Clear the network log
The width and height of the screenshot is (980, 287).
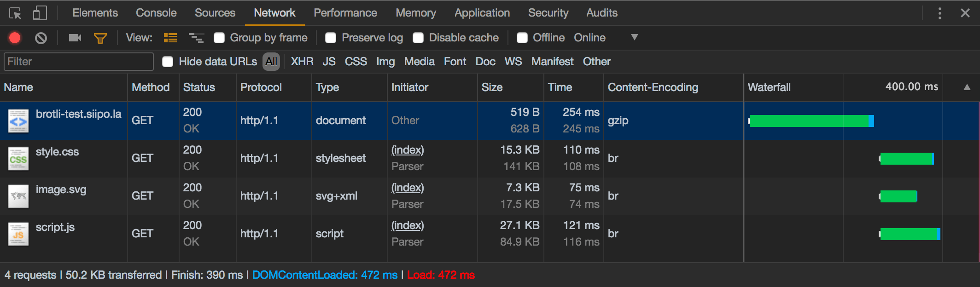[x=41, y=38]
